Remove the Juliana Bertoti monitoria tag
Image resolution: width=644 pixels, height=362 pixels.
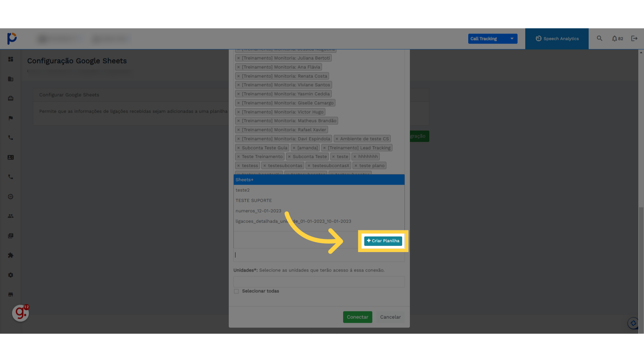tap(238, 58)
